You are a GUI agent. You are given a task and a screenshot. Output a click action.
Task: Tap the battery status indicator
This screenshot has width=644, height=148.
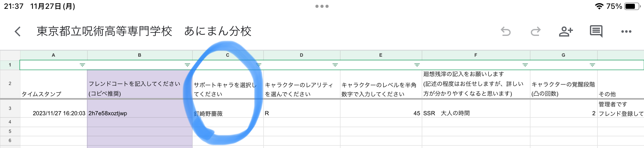click(x=632, y=6)
